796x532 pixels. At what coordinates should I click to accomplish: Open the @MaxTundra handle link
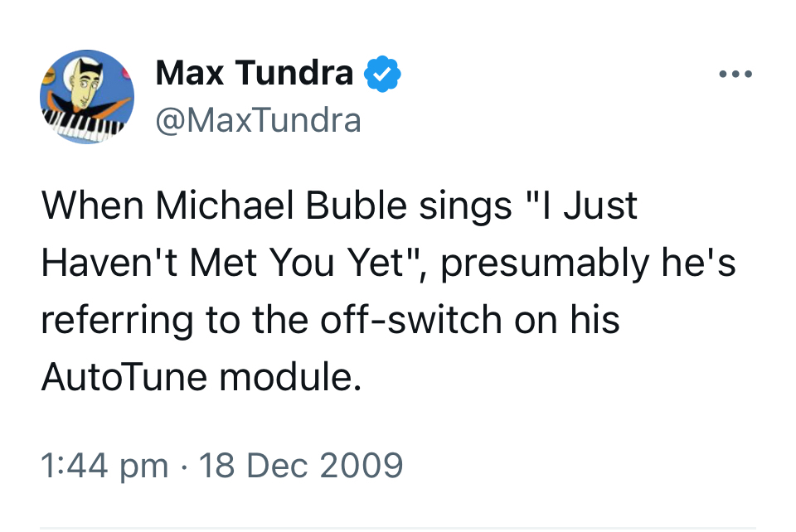pyautogui.click(x=259, y=121)
